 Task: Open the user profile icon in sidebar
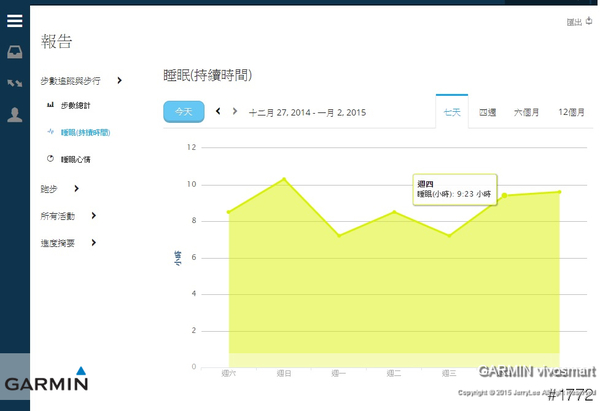pos(15,114)
